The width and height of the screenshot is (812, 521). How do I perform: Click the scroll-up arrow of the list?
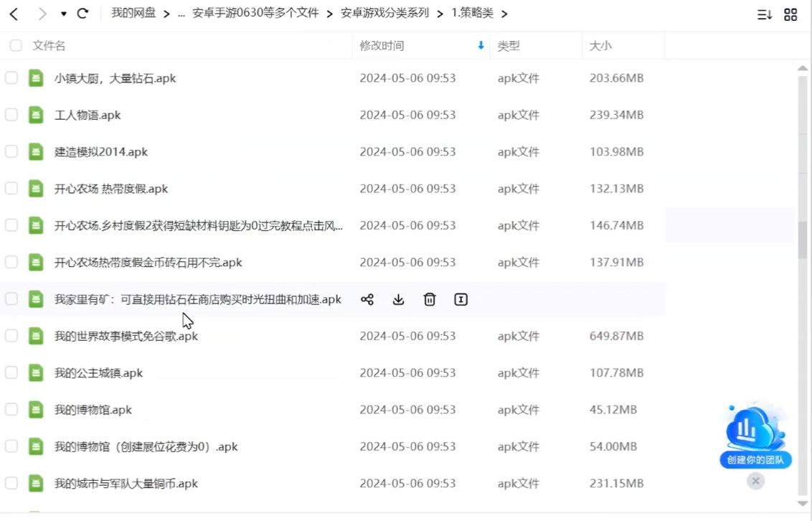pos(802,68)
